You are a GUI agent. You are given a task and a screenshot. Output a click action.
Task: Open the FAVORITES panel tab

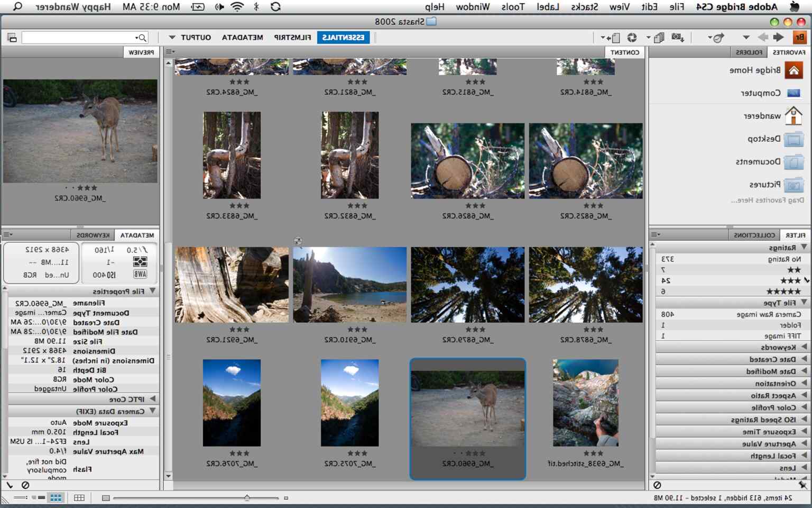click(x=789, y=52)
